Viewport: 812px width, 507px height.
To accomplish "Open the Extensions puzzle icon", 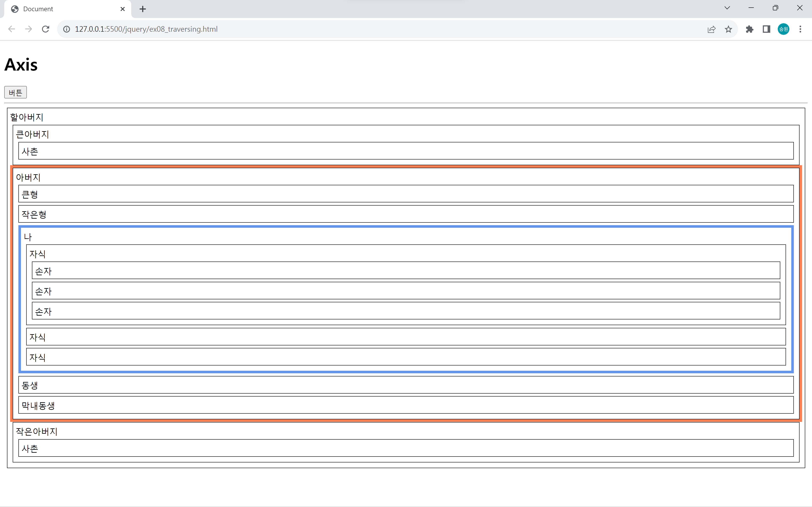I will tap(749, 29).
